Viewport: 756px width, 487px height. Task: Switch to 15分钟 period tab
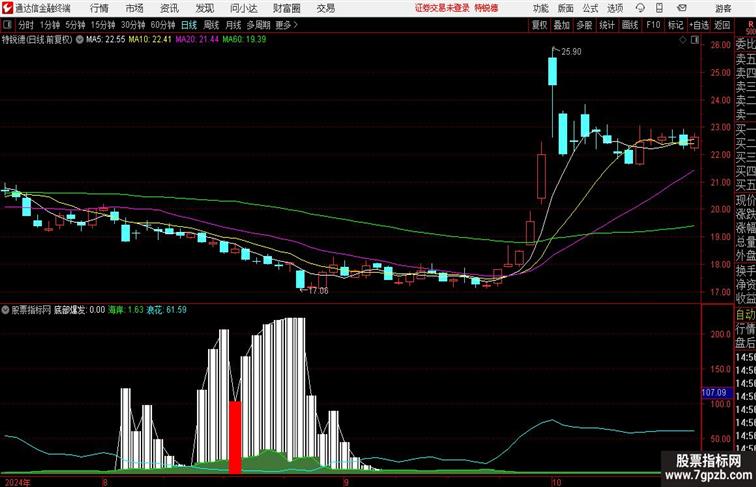click(103, 25)
